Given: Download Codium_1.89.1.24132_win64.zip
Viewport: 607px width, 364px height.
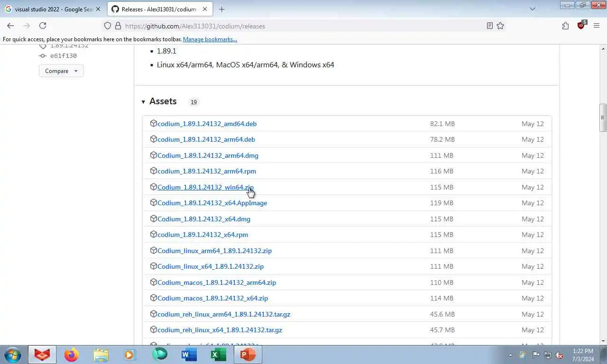Looking at the screenshot, I should pos(205,187).
